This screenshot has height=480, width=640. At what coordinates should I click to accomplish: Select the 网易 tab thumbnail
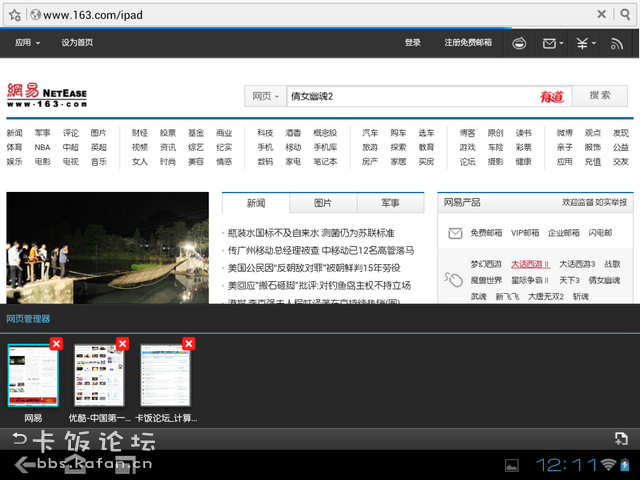[x=33, y=375]
